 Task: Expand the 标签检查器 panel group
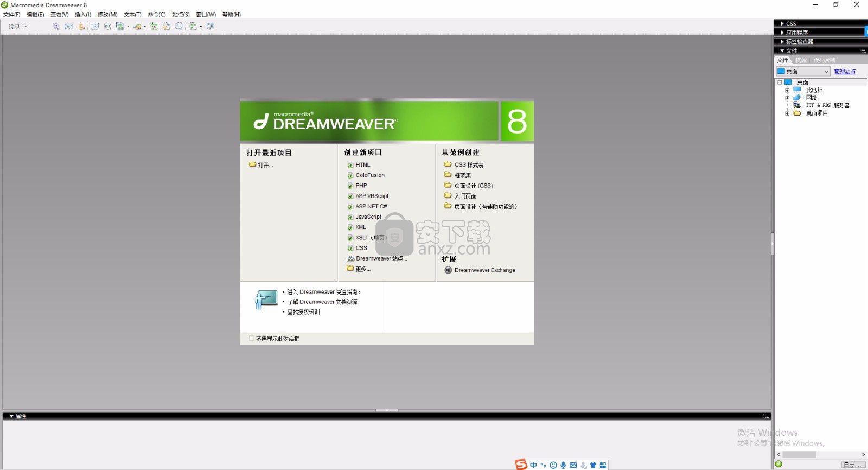(782, 42)
